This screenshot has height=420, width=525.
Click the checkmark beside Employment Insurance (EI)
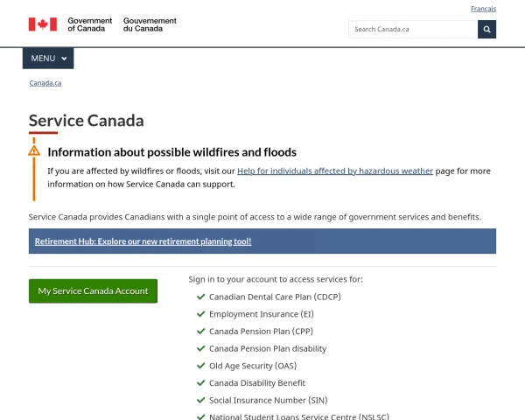pyautogui.click(x=200, y=314)
